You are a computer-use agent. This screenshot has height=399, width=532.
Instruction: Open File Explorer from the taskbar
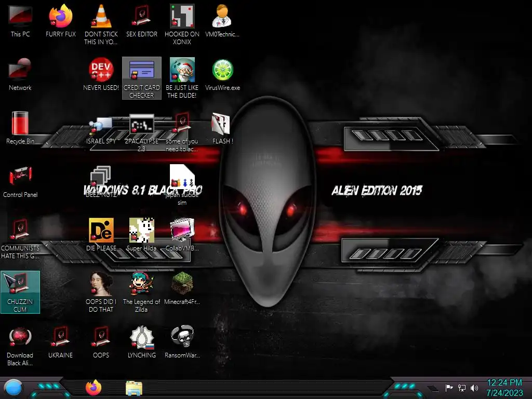134,389
